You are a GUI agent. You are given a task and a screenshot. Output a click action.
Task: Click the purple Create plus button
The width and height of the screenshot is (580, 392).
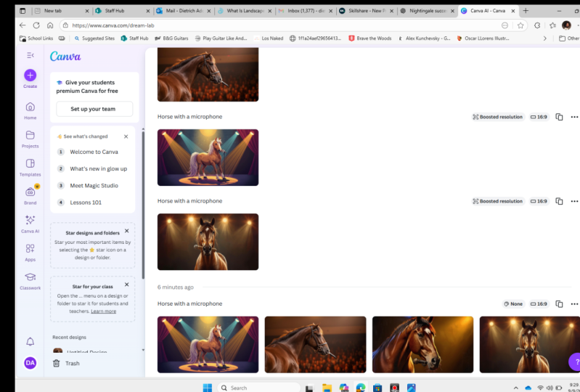tap(30, 75)
